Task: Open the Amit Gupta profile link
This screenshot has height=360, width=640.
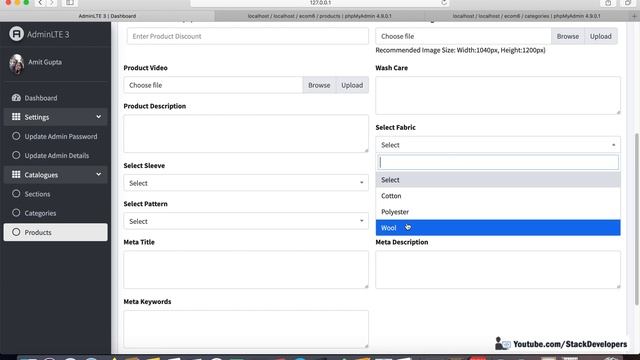Action: 45,62
